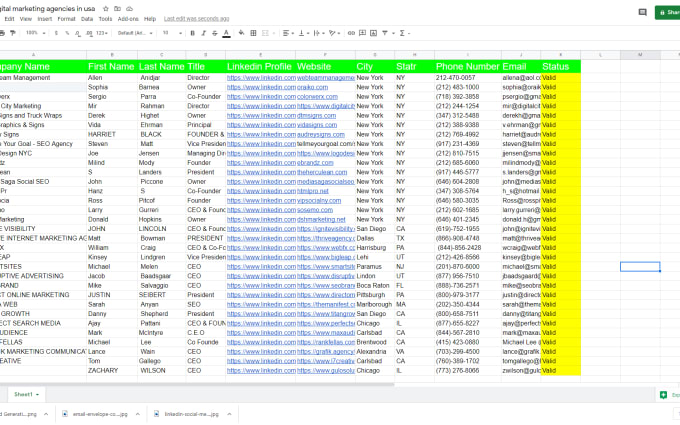
Task: Expand filter views dropdown arrow
Action: (x=393, y=33)
